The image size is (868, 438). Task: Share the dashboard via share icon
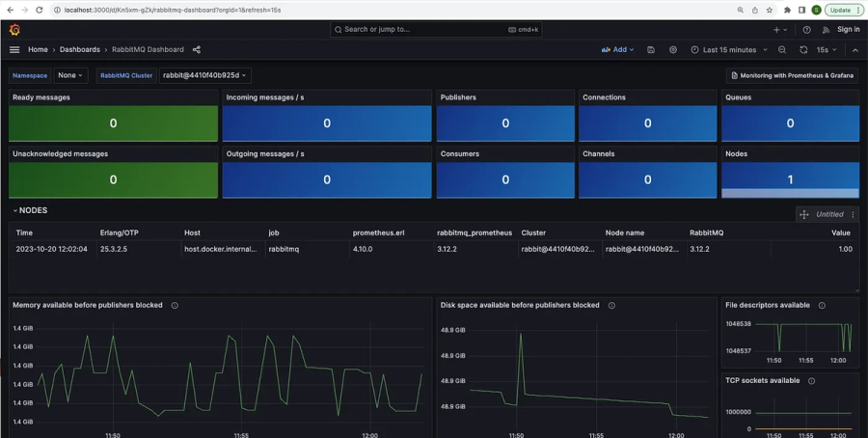(197, 50)
